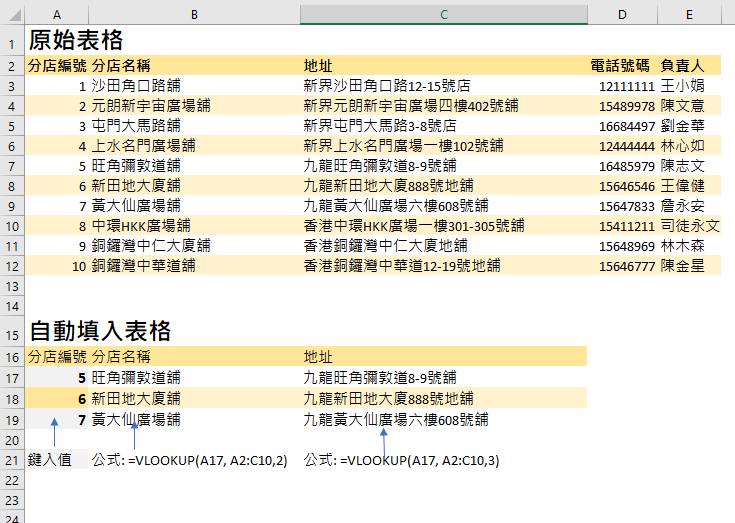Screen dimensions: 735x523
Task: Select 地址 header in row 2
Action: pos(318,66)
